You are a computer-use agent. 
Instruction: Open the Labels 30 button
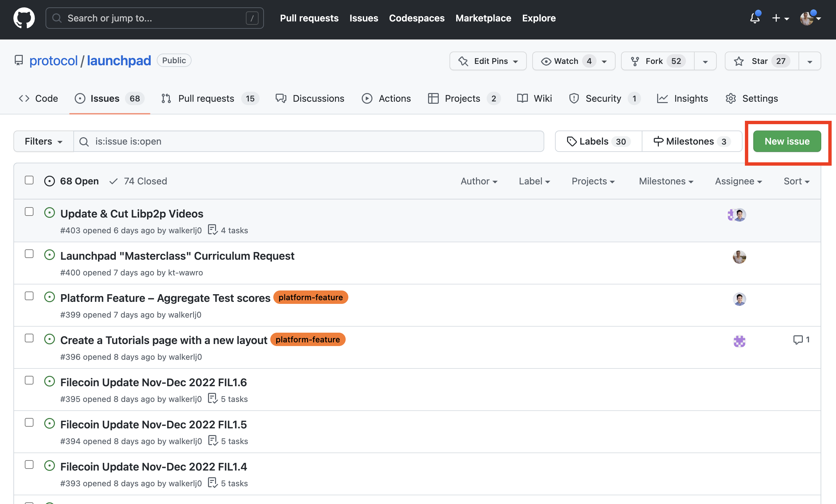tap(599, 141)
